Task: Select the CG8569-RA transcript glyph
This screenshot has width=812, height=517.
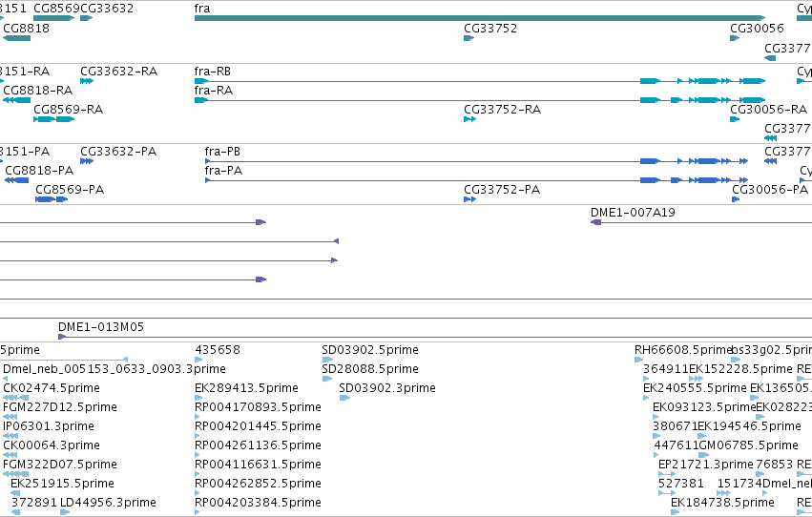Action: click(53, 119)
